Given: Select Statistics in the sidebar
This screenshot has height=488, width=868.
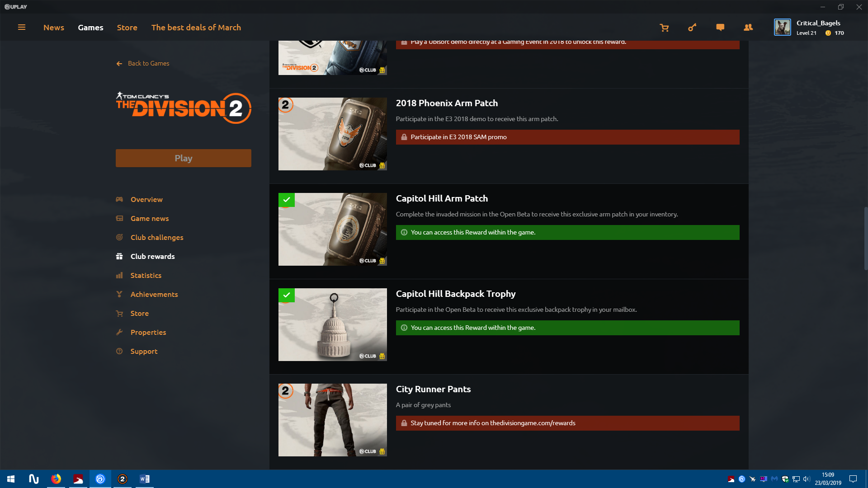Looking at the screenshot, I should pyautogui.click(x=146, y=275).
